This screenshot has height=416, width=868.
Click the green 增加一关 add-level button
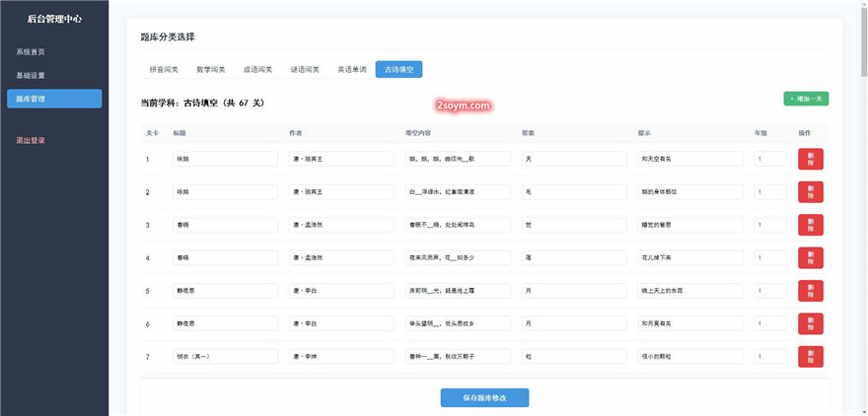click(806, 99)
